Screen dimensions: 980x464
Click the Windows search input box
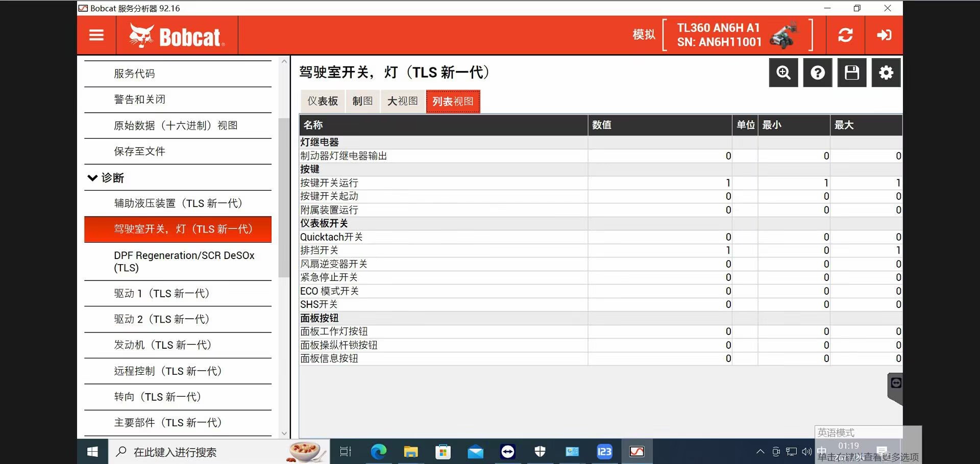[204, 452]
